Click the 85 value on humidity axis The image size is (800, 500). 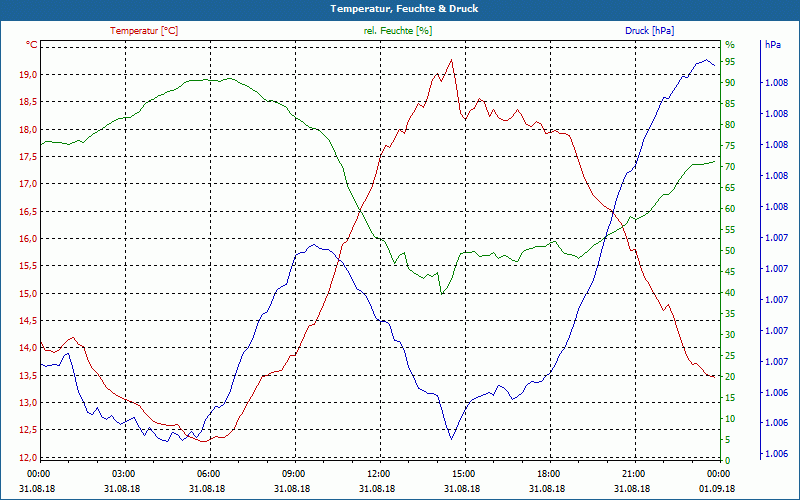pos(730,104)
